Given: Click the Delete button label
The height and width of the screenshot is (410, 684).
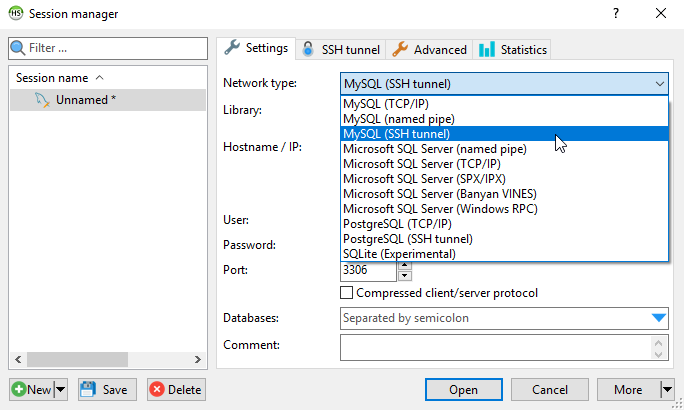Looking at the screenshot, I should point(185,390).
